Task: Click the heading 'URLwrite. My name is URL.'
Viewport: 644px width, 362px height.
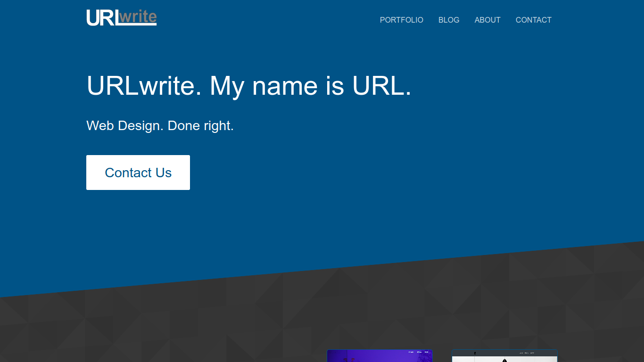Action: click(x=249, y=86)
